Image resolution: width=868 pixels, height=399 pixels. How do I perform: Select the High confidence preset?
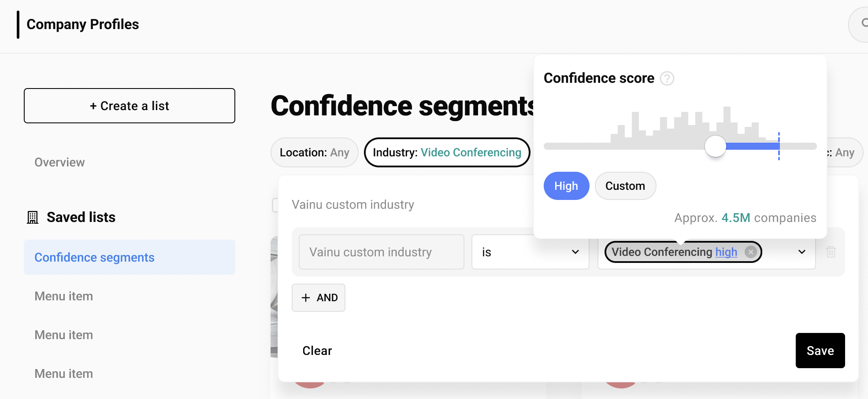pyautogui.click(x=566, y=186)
